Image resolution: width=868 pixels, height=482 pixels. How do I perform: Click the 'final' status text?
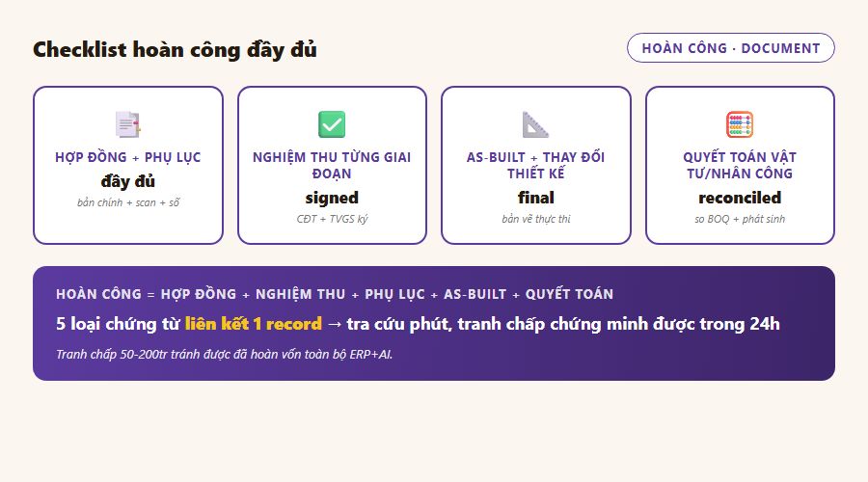pos(535,198)
